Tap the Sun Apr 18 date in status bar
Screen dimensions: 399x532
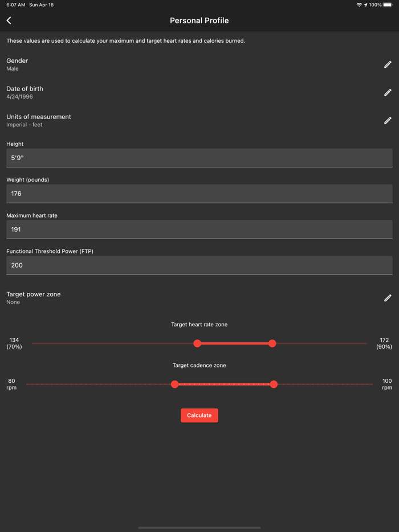tap(42, 5)
